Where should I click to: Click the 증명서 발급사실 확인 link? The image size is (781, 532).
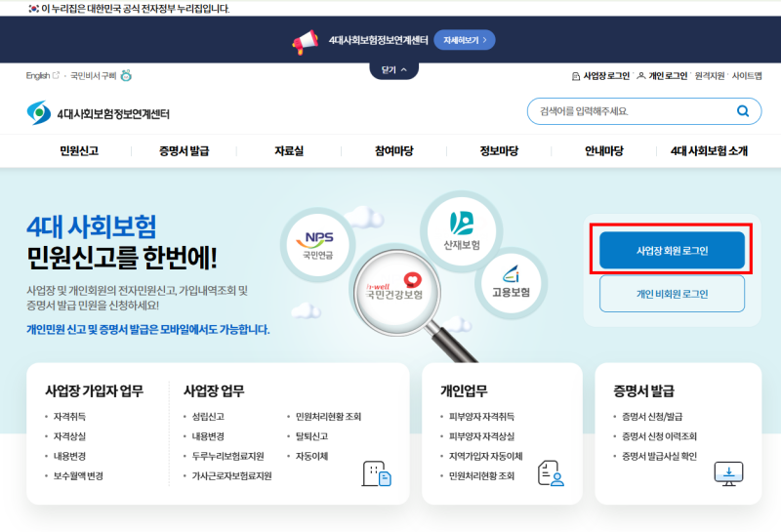[660, 456]
